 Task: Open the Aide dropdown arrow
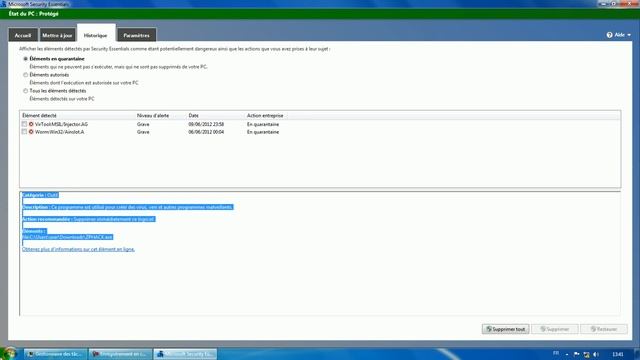(629, 35)
